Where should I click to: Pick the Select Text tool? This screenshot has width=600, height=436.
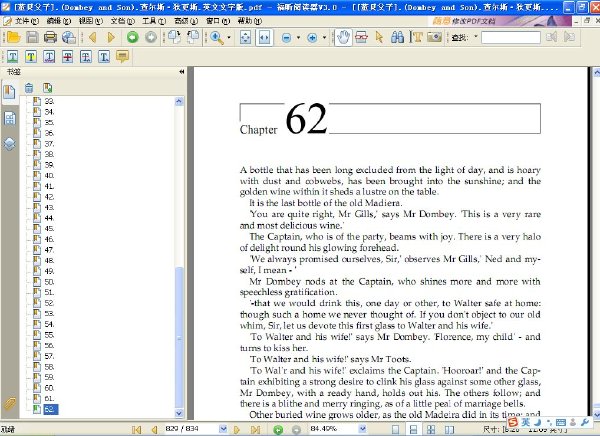pyautogui.click(x=416, y=37)
